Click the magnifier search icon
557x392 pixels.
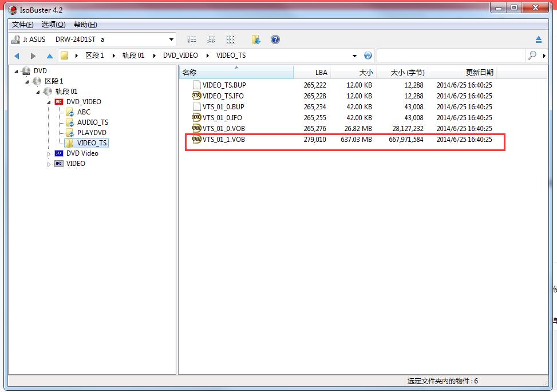(532, 56)
